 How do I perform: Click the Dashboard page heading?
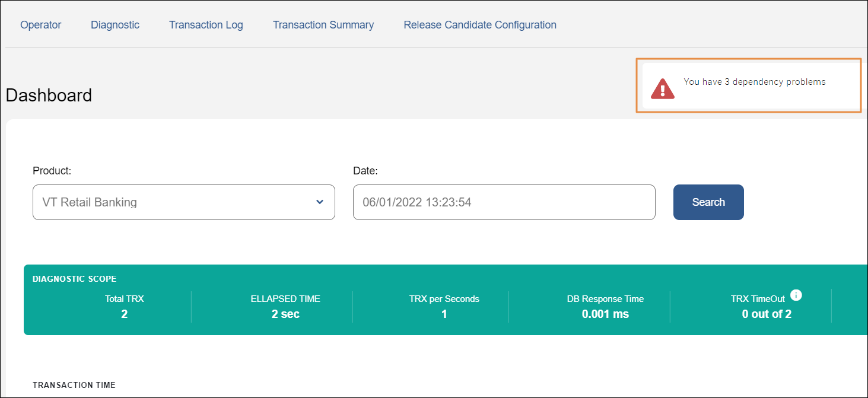49,95
